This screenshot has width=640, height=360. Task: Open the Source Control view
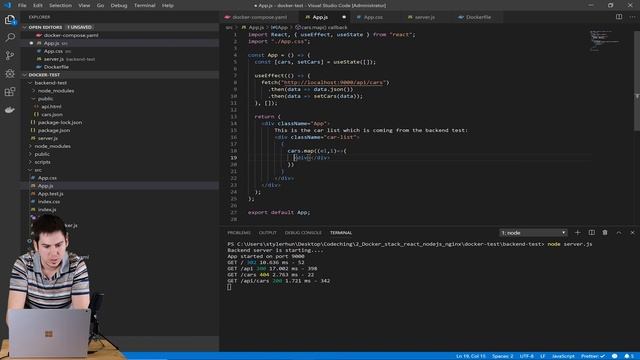(x=10, y=55)
